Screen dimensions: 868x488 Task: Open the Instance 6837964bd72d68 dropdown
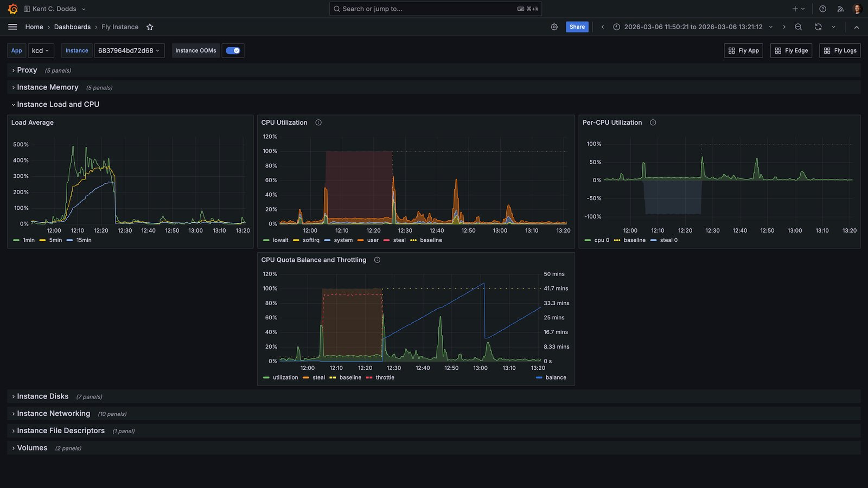coord(129,50)
